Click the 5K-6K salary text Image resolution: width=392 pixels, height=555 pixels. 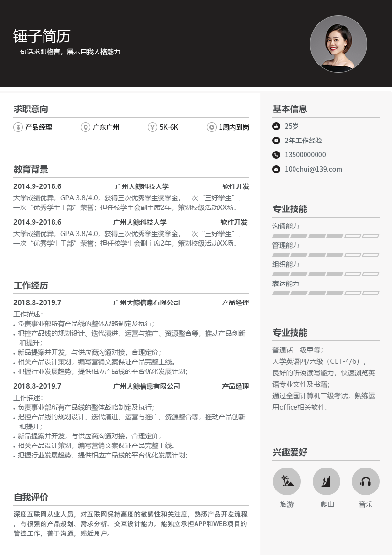169,127
